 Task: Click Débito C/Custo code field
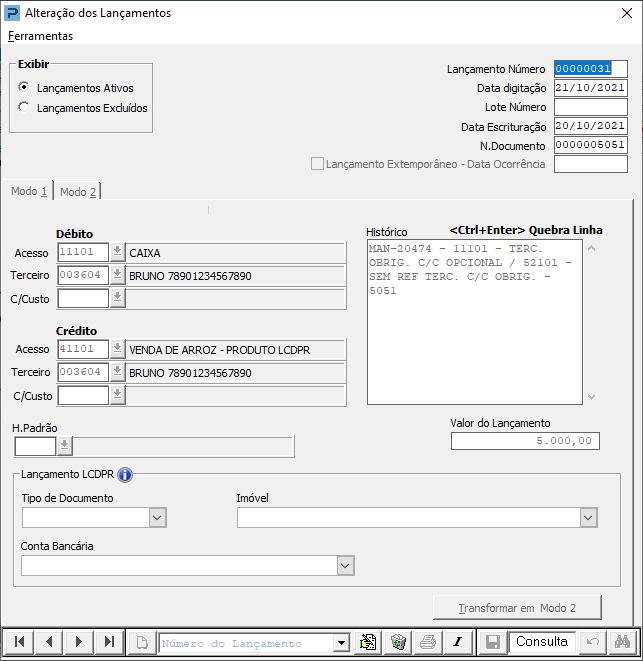pos(83,298)
